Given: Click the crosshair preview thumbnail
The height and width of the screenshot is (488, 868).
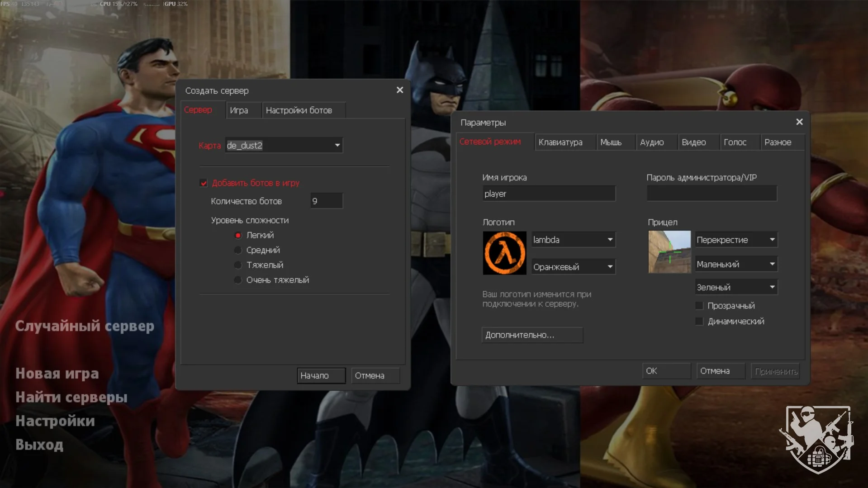Looking at the screenshot, I should (x=669, y=252).
